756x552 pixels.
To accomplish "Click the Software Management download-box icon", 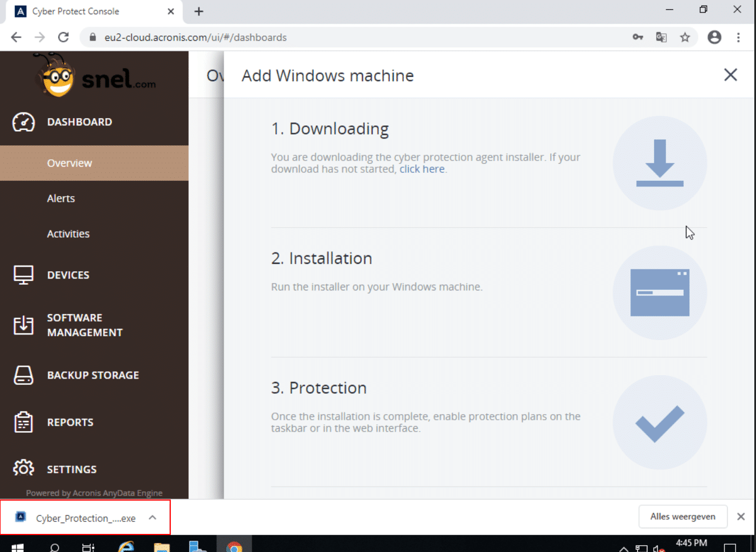I will click(24, 325).
